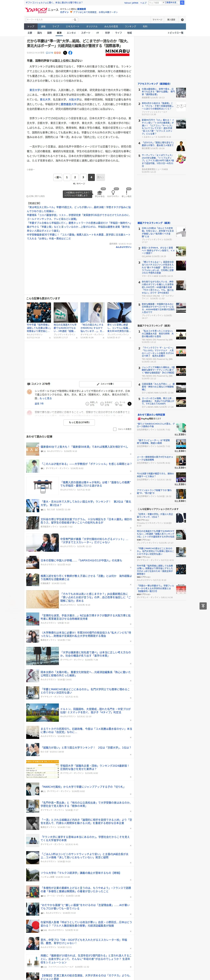This screenshot has height=980, width=210.
Task: Go to article page 3
Action: (x=83, y=177)
